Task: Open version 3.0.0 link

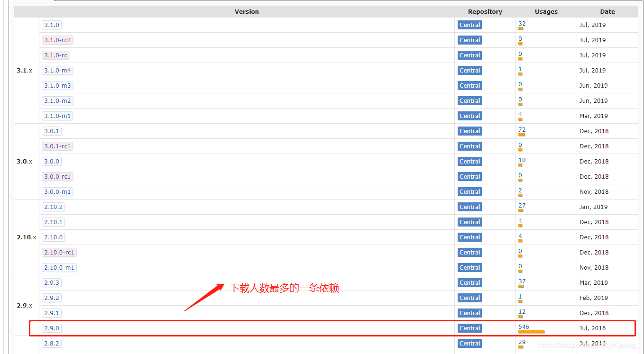Action: [52, 162]
